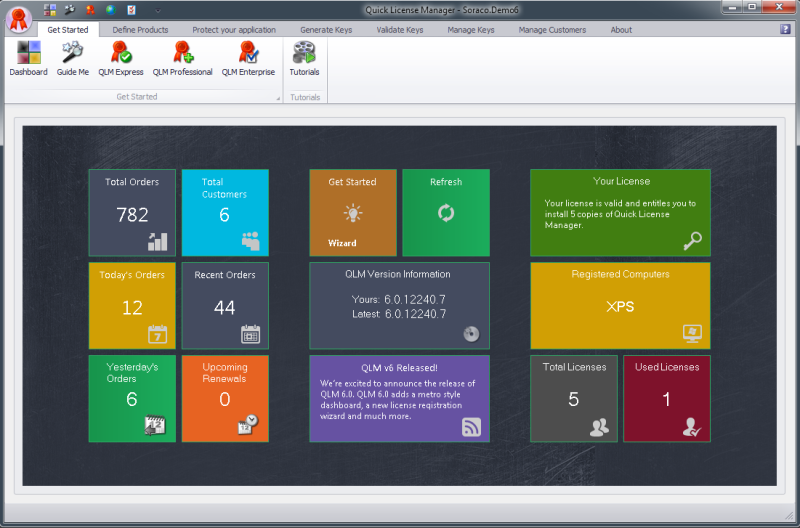Click the circular arrows Refresh icon
The height and width of the screenshot is (528, 800).
pyautogui.click(x=446, y=213)
